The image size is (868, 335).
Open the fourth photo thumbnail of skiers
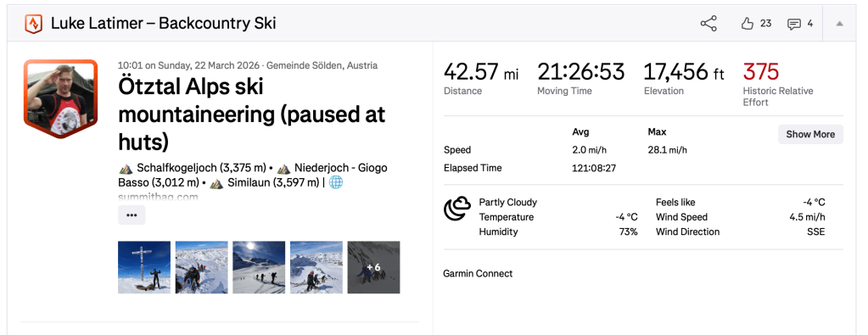(x=316, y=267)
